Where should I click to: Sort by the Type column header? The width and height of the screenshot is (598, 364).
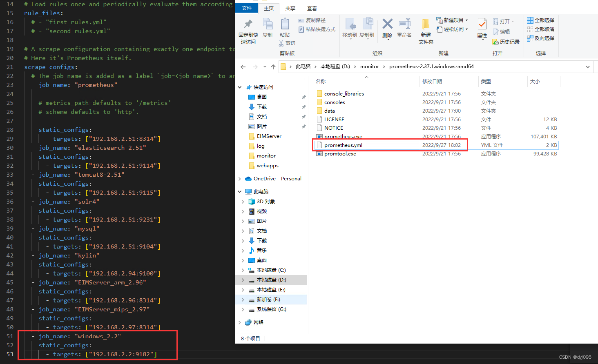[503, 82]
